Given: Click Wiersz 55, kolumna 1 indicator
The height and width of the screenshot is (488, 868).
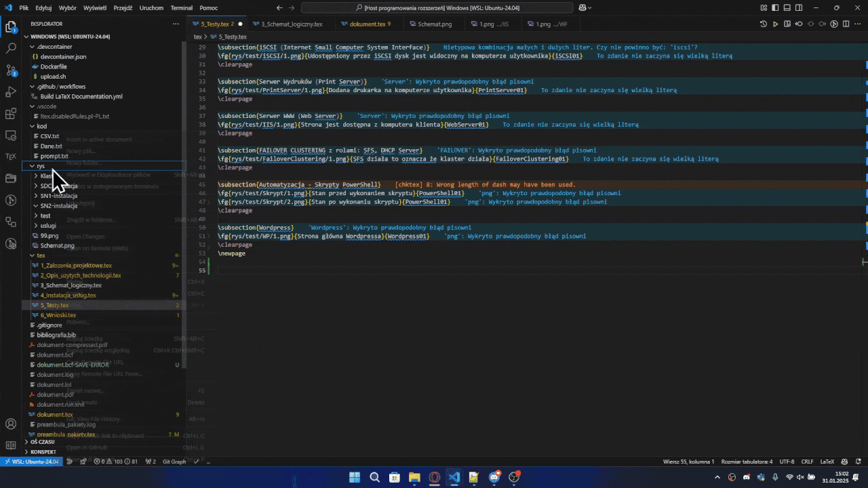Looking at the screenshot, I should click(688, 462).
